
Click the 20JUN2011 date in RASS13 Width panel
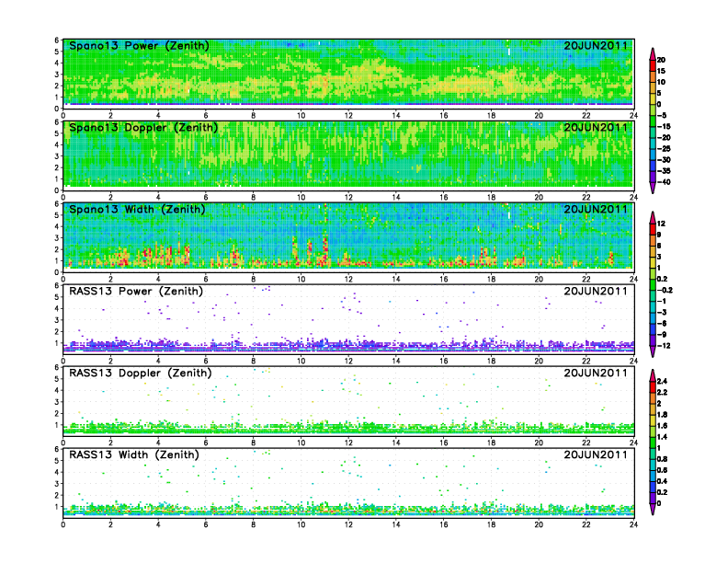pos(596,454)
